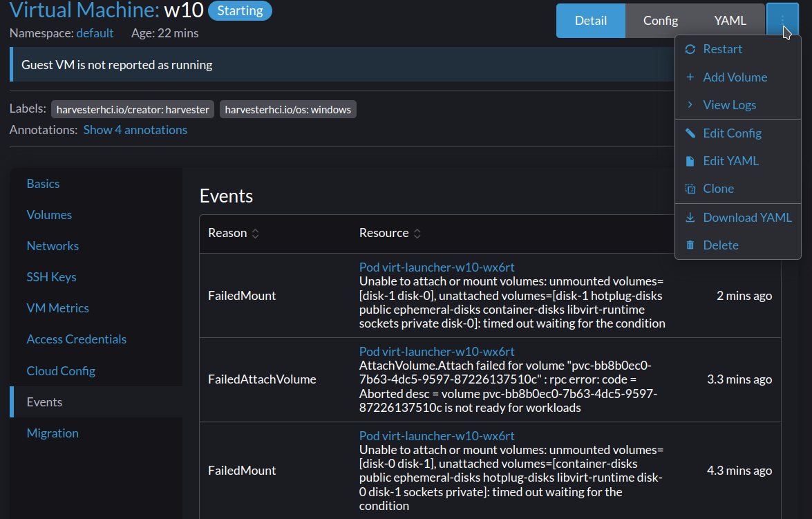Click the Resource column header text
Image resolution: width=812 pixels, height=519 pixels.
[384, 233]
